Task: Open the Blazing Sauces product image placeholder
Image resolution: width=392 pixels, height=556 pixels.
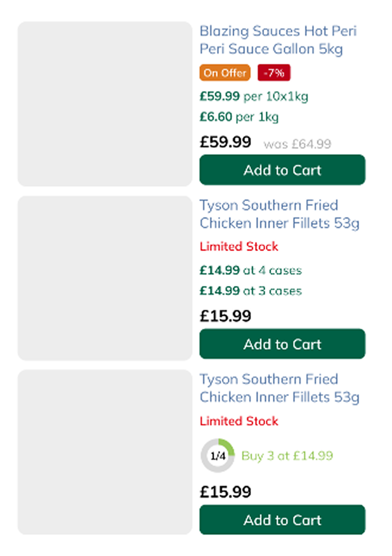Action: tap(105, 104)
